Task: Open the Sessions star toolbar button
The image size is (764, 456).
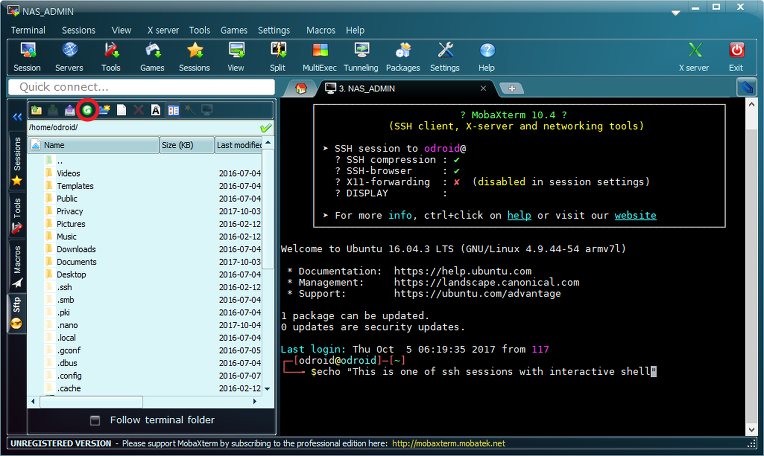Action: click(x=194, y=57)
